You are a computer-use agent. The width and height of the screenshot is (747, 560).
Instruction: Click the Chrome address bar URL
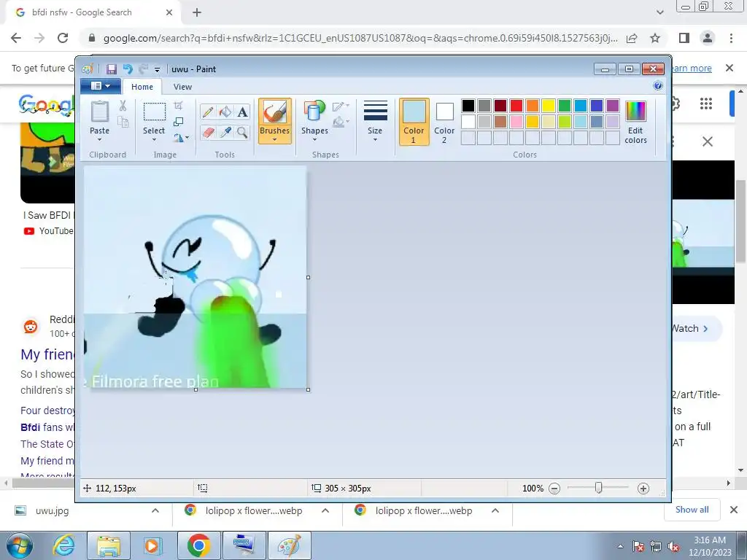click(360, 38)
